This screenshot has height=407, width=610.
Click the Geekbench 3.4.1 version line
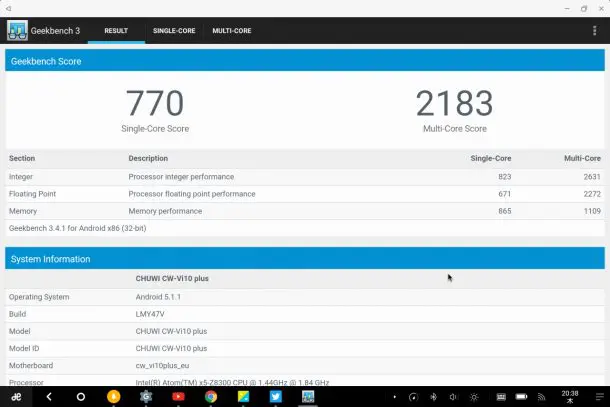(x=77, y=228)
